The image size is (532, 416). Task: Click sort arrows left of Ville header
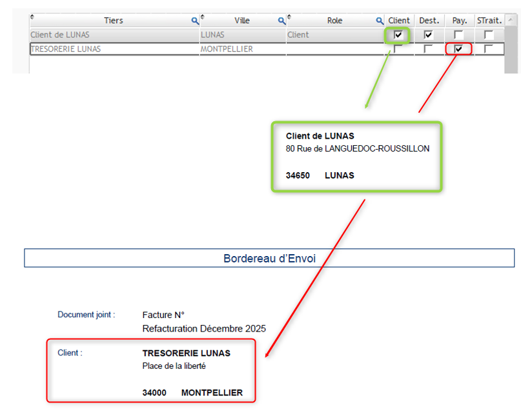(203, 17)
